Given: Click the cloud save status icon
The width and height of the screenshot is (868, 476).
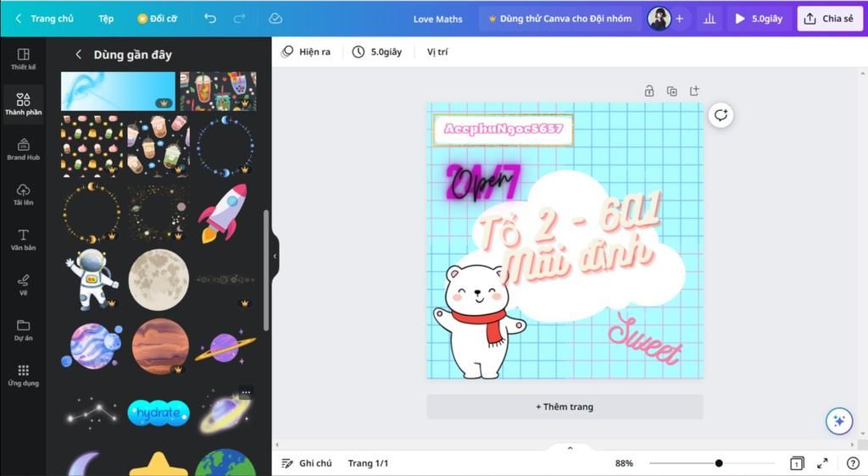Looking at the screenshot, I should click(x=275, y=19).
